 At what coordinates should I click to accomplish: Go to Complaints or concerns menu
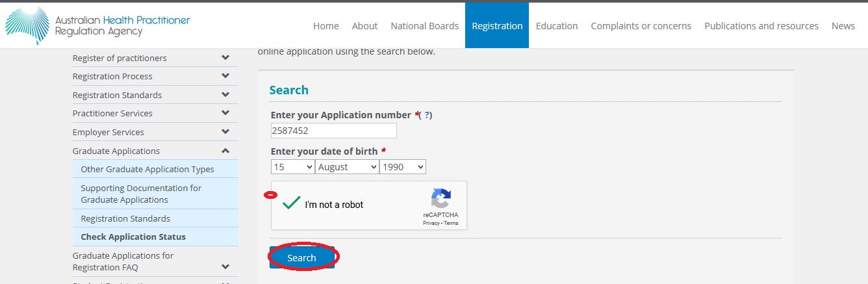641,26
